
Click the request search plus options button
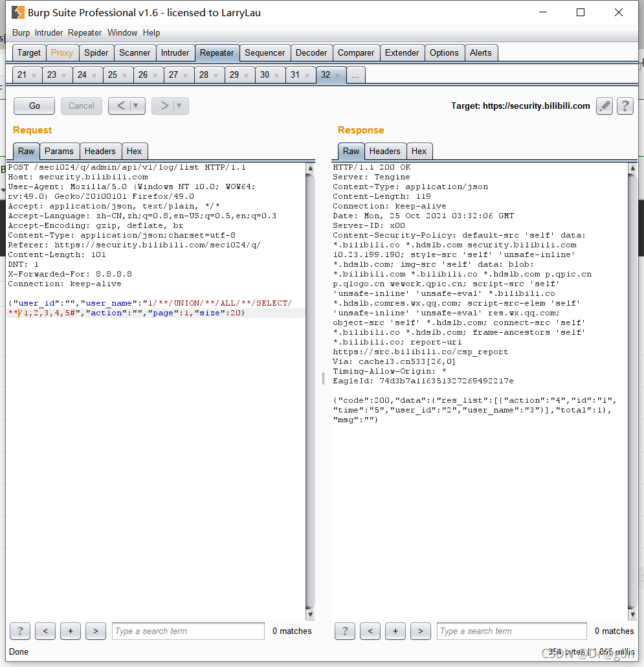pyautogui.click(x=71, y=631)
